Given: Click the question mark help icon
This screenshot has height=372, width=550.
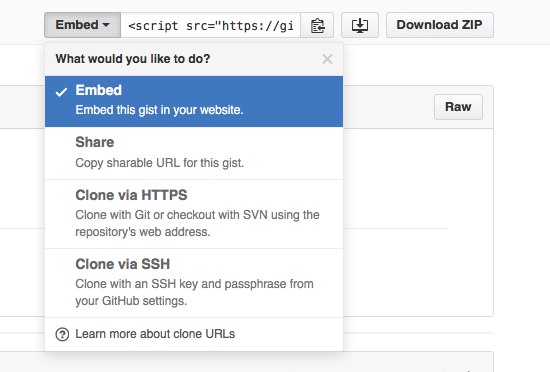Looking at the screenshot, I should click(62, 334).
